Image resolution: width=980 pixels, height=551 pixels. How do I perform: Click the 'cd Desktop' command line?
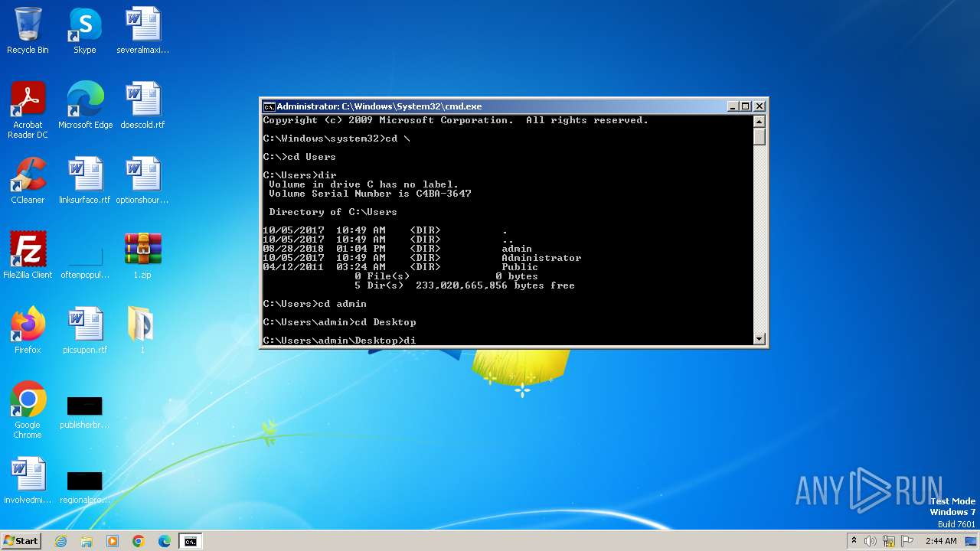(339, 322)
